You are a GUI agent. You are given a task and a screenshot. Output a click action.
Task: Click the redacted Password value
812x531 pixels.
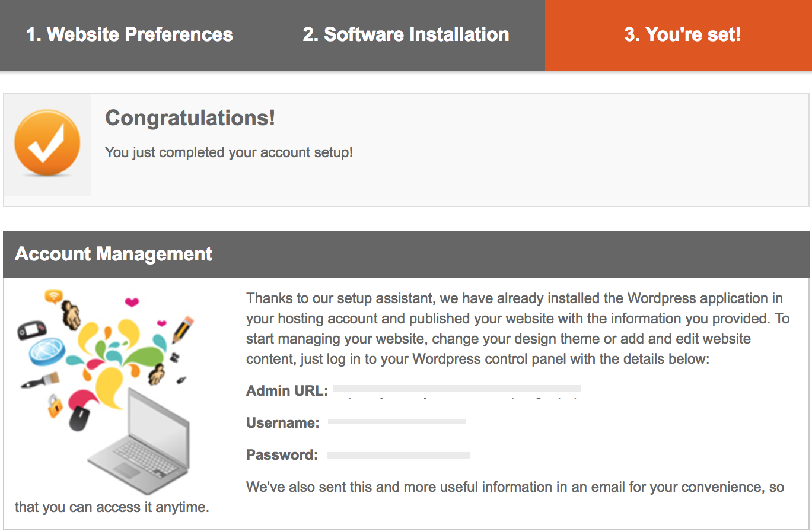(x=398, y=455)
